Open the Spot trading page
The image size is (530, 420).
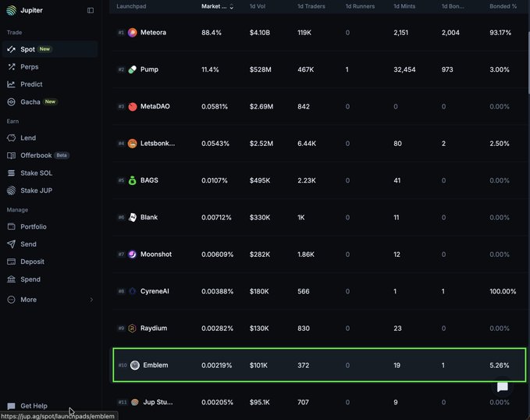(50, 49)
